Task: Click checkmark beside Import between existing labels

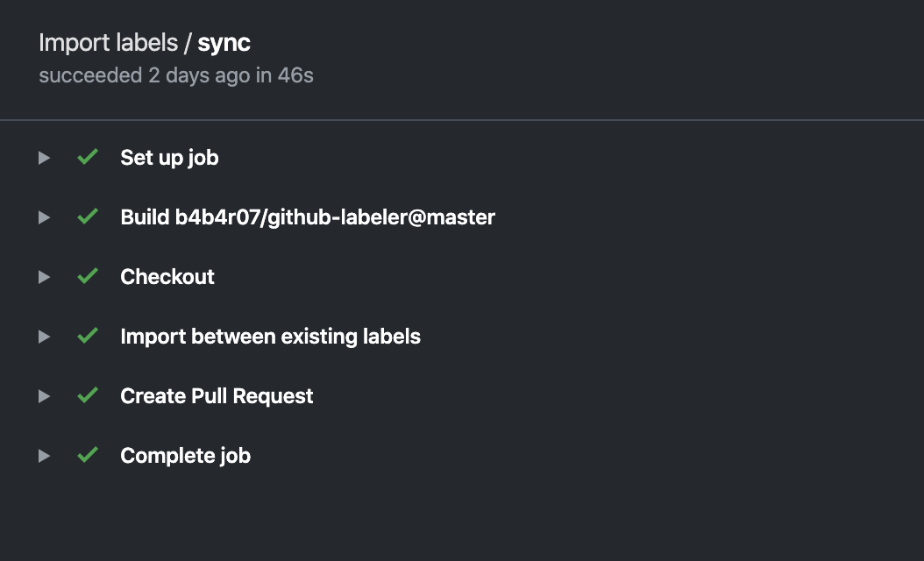Action: pyautogui.click(x=88, y=336)
